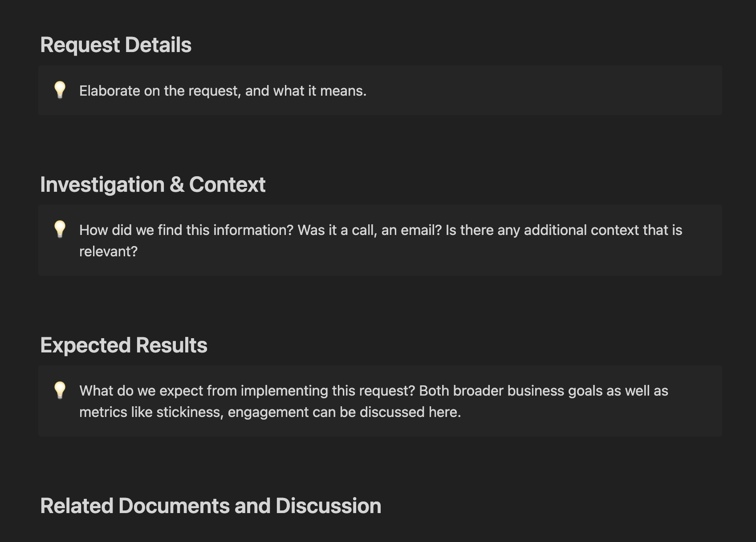Click the word 'Context' in the second heading
Image resolution: width=756 pixels, height=542 pixels.
point(228,185)
